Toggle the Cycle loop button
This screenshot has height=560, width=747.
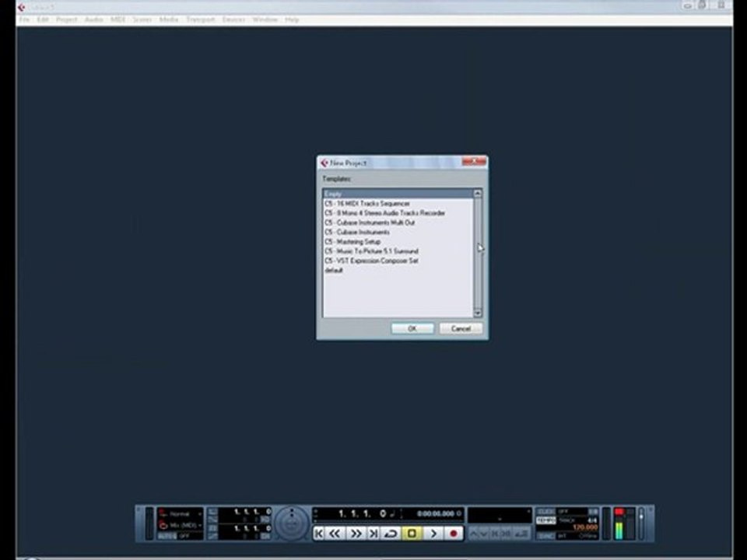391,534
